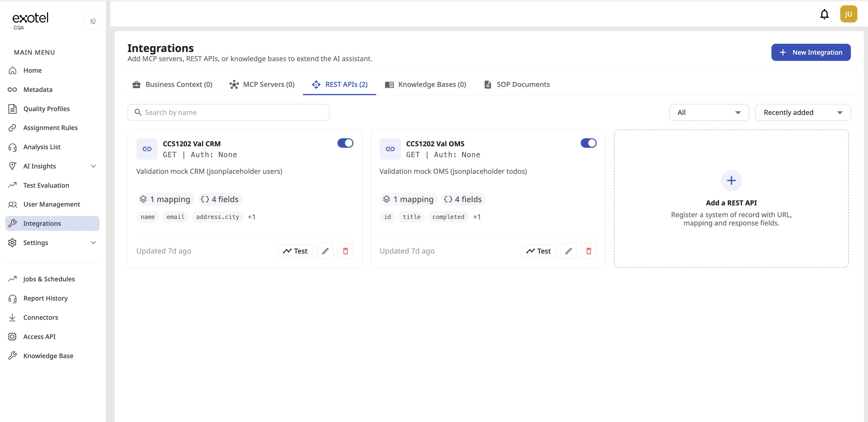The width and height of the screenshot is (868, 422).
Task: Focus the Search by name field
Action: tap(229, 112)
